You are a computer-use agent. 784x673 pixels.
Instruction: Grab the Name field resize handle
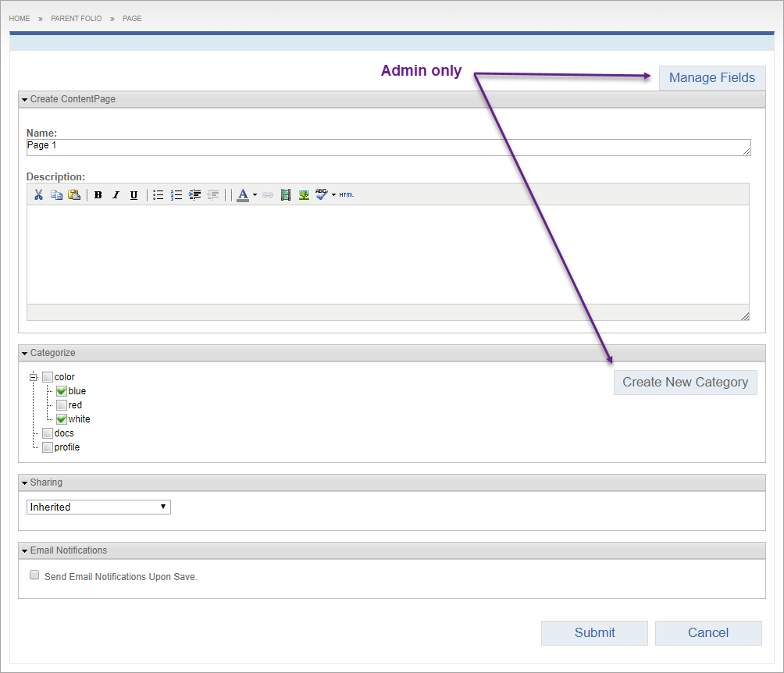(x=747, y=151)
